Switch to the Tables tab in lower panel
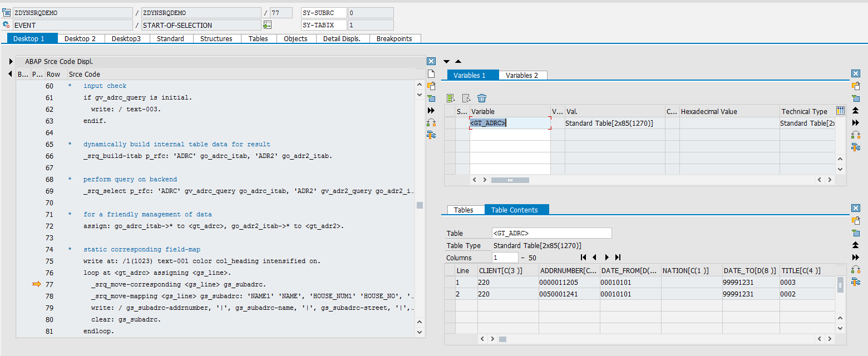The image size is (868, 356). click(x=465, y=210)
